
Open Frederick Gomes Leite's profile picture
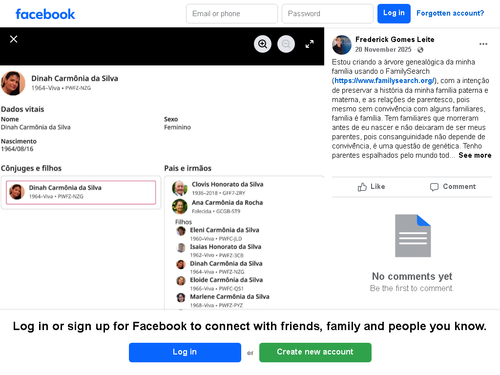[342, 45]
